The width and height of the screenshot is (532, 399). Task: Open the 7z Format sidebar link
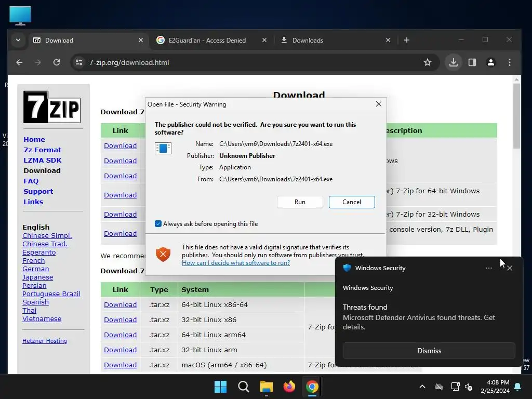[43, 150]
